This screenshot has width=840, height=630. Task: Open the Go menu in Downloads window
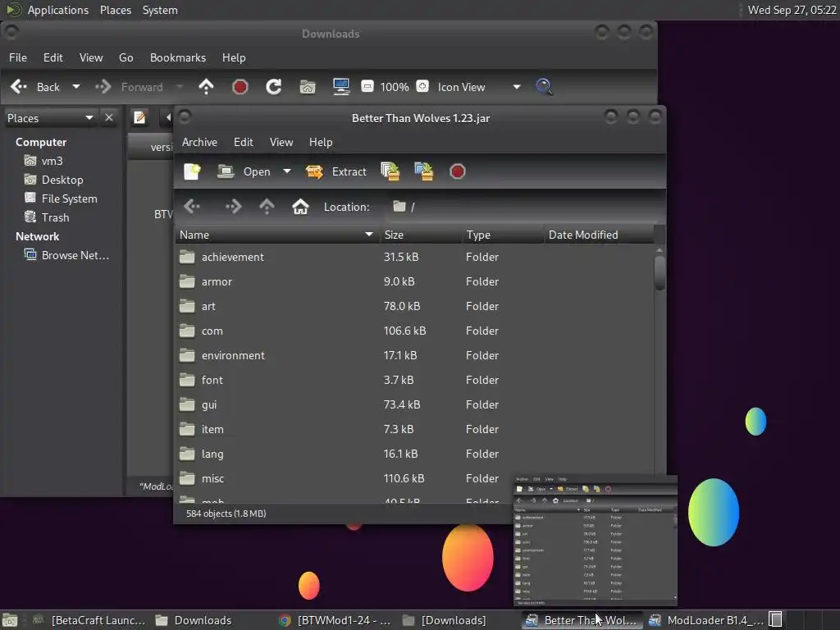pyautogui.click(x=126, y=57)
